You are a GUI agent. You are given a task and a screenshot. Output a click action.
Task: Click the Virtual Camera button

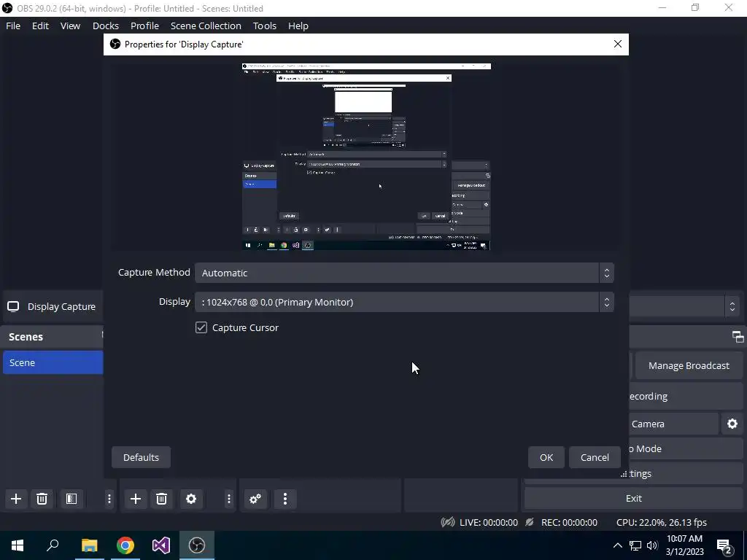pos(673,424)
